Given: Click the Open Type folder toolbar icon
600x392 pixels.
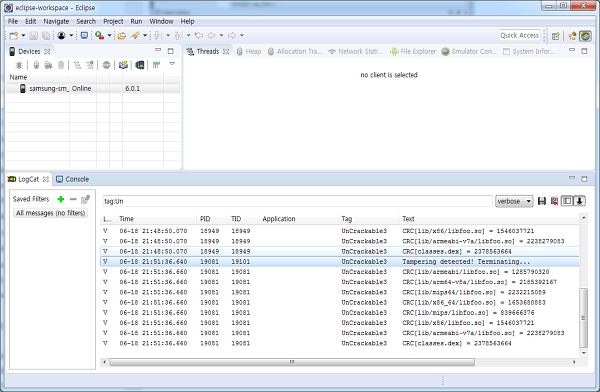Looking at the screenshot, I should 122,36.
